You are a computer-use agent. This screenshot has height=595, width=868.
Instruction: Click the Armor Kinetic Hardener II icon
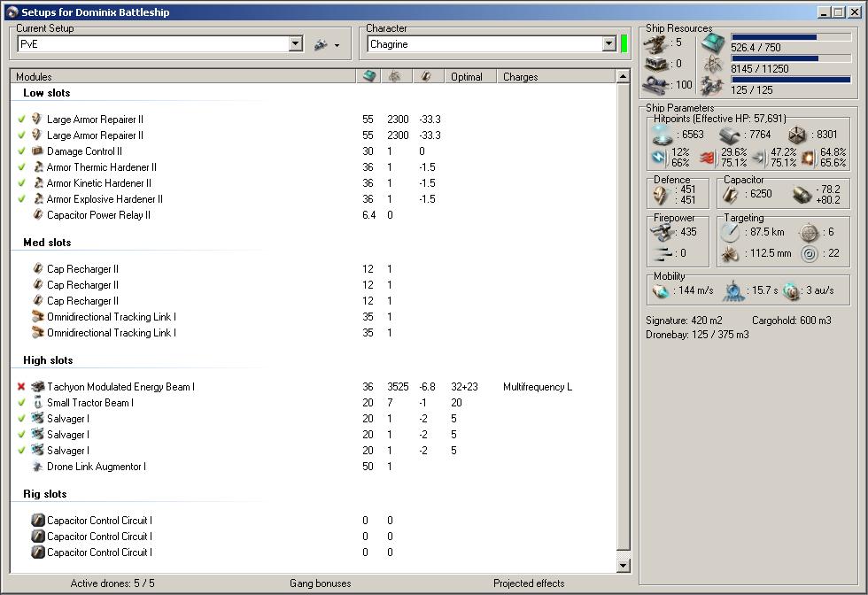coord(37,183)
